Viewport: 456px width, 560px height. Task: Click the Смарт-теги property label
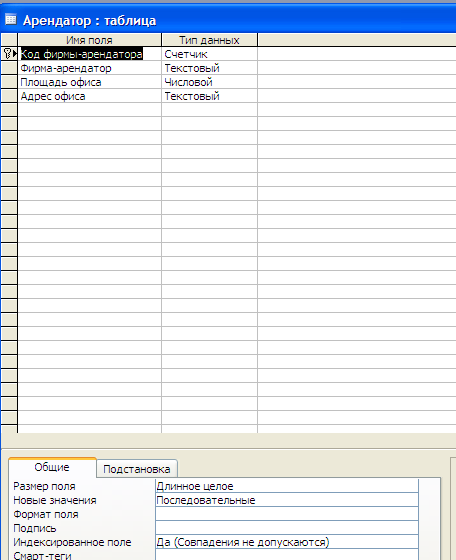[x=42, y=555]
